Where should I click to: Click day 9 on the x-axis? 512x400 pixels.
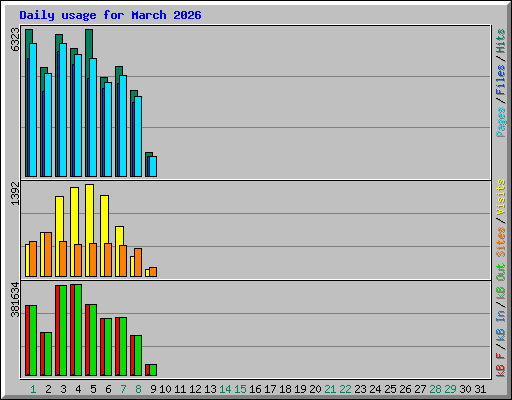[153, 389]
